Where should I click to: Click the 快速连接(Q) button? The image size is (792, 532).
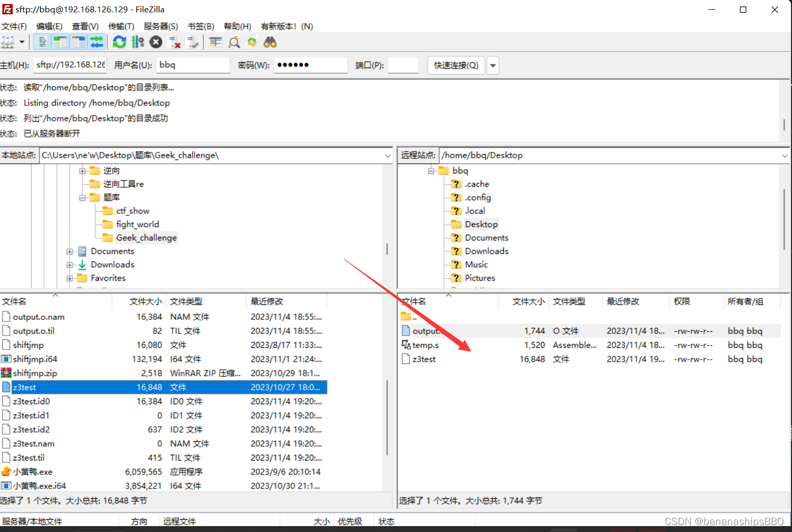pyautogui.click(x=456, y=65)
